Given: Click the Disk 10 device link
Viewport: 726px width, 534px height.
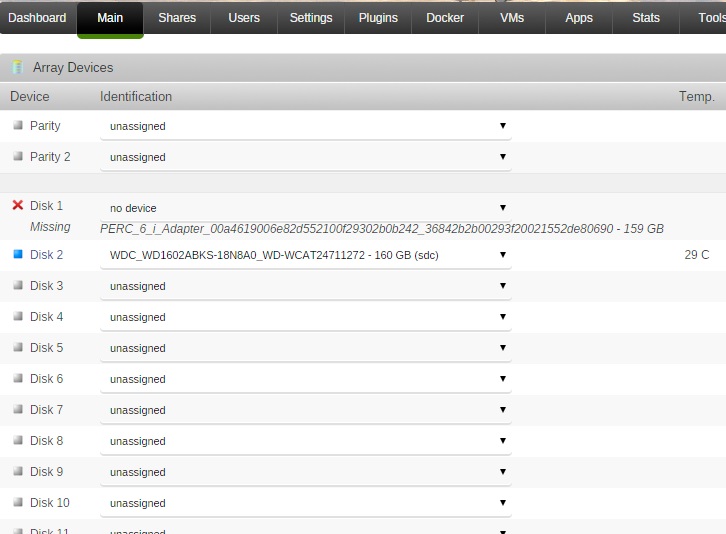Looking at the screenshot, I should click(x=50, y=503).
